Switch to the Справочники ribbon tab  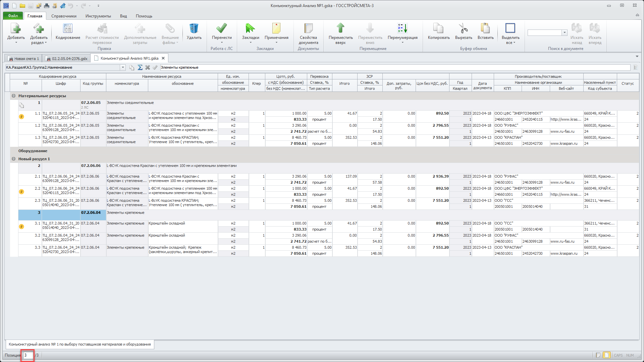pyautogui.click(x=64, y=16)
